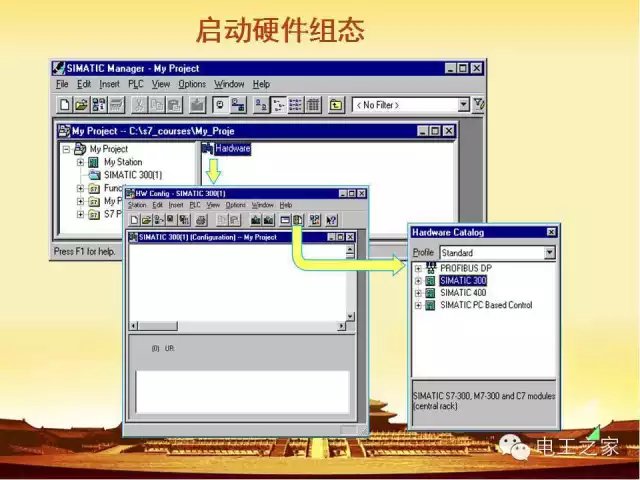Open the PLC menu in SIMATIC Manager
Screen dimensions: 640x480
pyautogui.click(x=136, y=85)
